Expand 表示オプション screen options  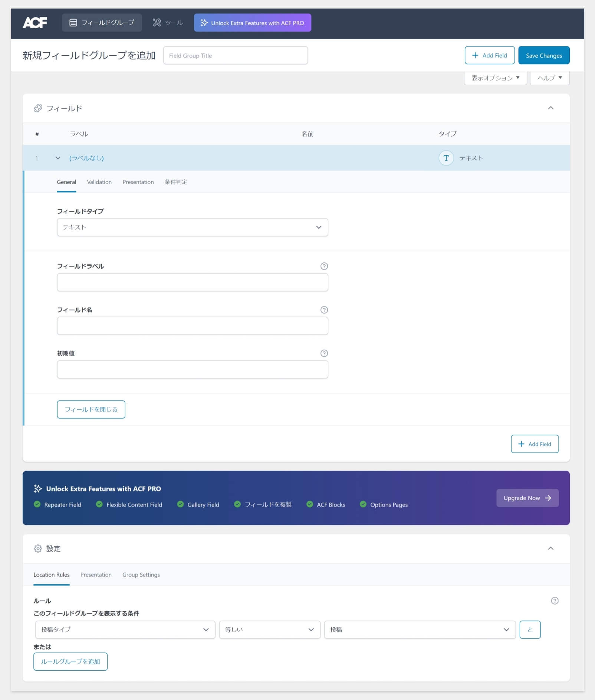495,78
